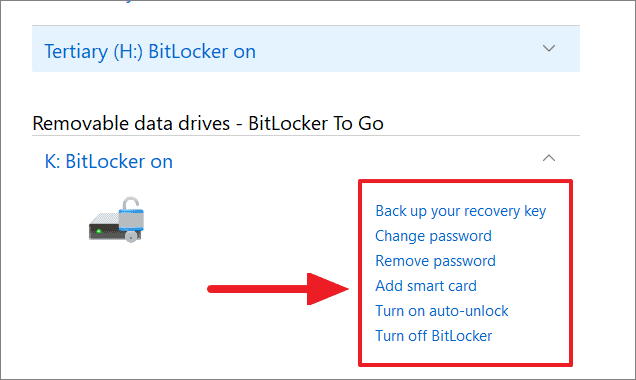Click the round key emblem below the padlock

pos(131,236)
